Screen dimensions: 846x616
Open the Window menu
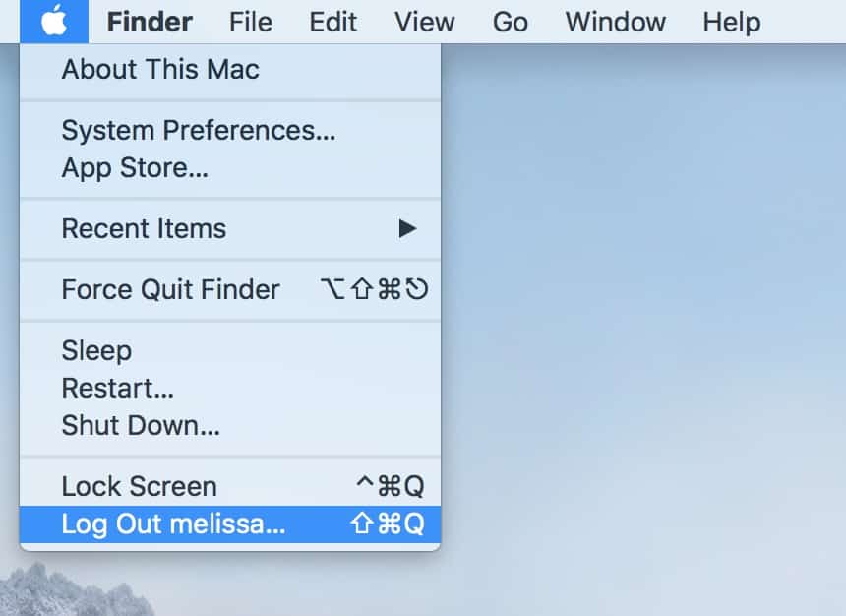coord(616,22)
